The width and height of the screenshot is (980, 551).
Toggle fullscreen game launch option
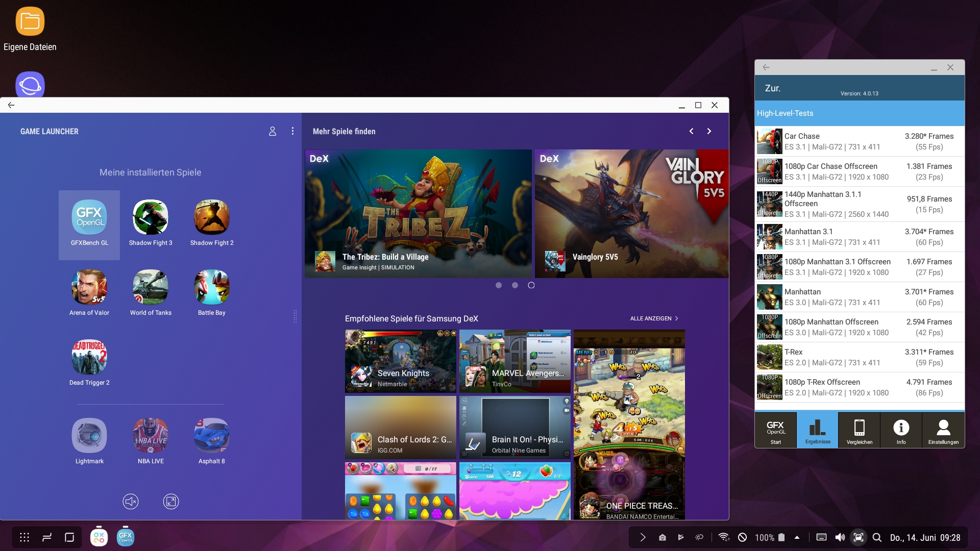tap(171, 502)
